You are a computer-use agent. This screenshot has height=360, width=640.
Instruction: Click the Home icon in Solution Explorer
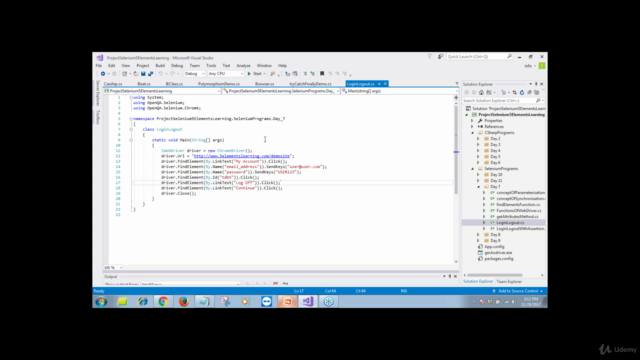tap(481, 93)
